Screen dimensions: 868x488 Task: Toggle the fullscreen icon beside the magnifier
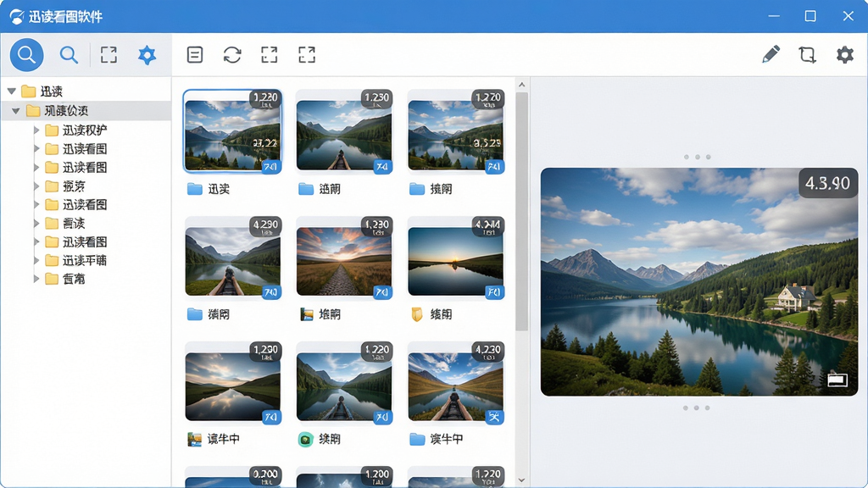tap(108, 55)
